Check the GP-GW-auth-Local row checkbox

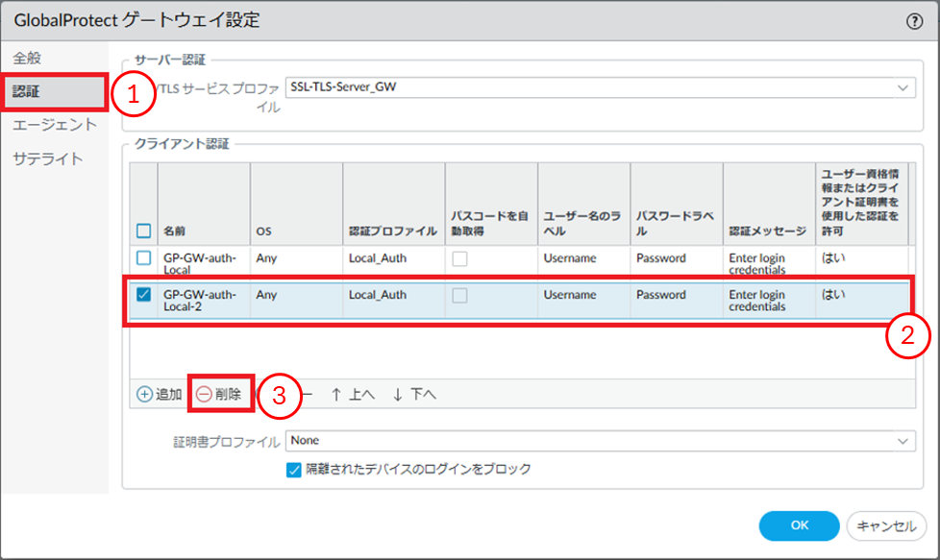143,258
